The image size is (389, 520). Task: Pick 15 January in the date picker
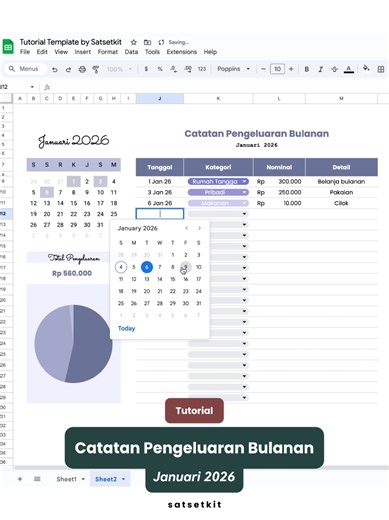(x=173, y=279)
